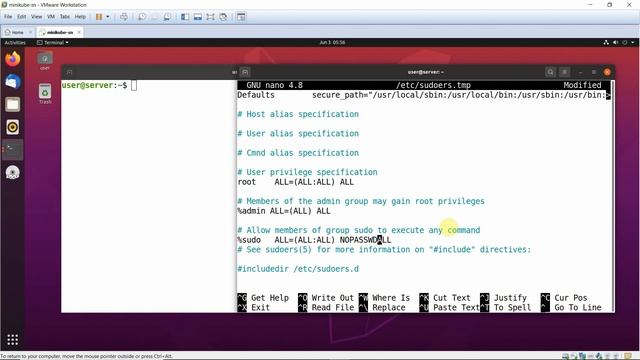Open Rhythmbox from the dock
Viewport: 640px width, 360px height.
click(13, 127)
